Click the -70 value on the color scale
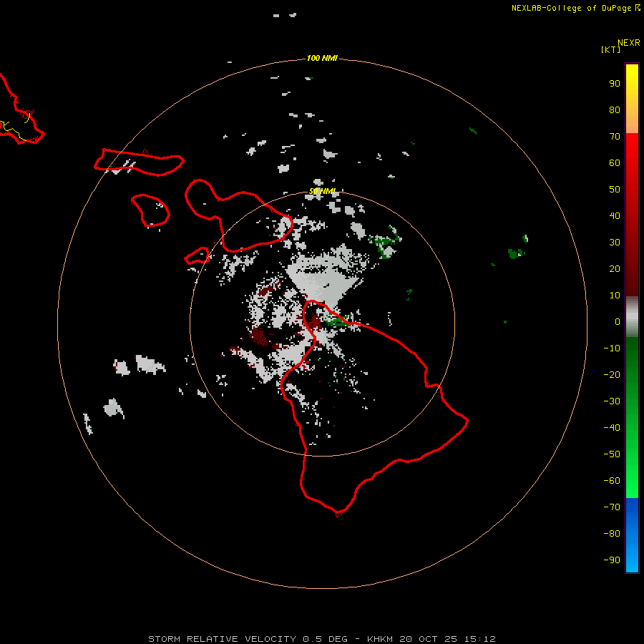The width and height of the screenshot is (644, 644). point(612,507)
